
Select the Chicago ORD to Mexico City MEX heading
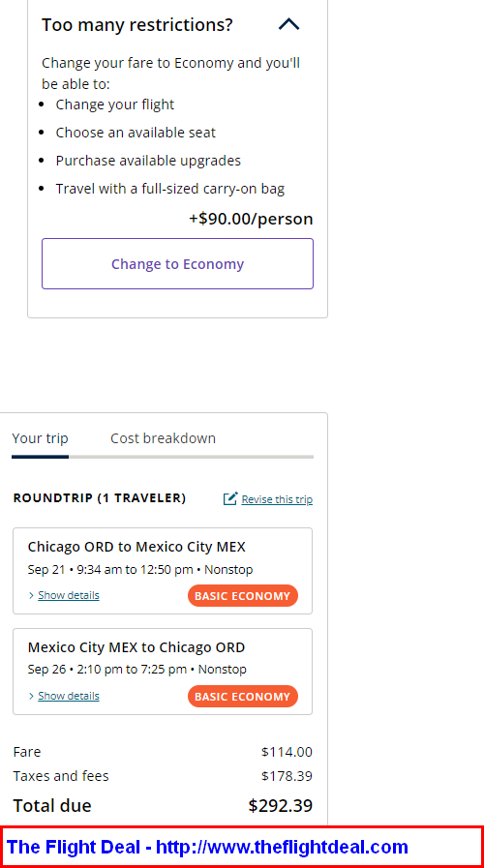[x=136, y=547]
